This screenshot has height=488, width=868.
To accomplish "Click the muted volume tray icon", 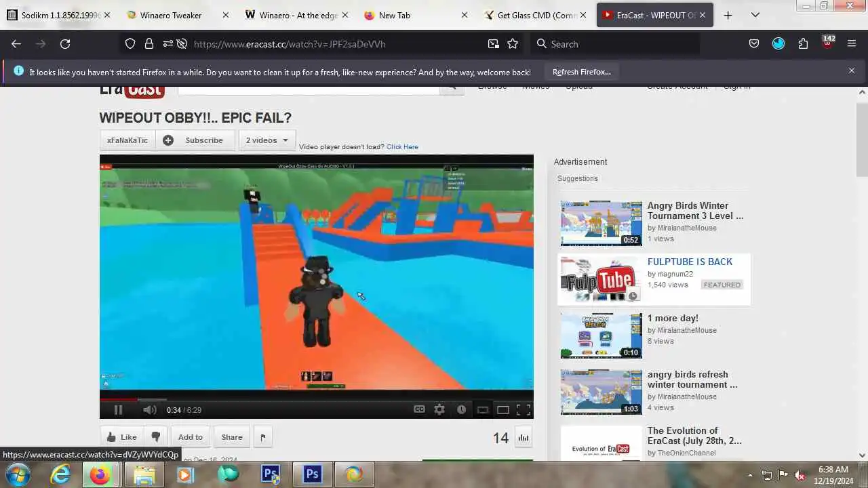I will coord(799,475).
